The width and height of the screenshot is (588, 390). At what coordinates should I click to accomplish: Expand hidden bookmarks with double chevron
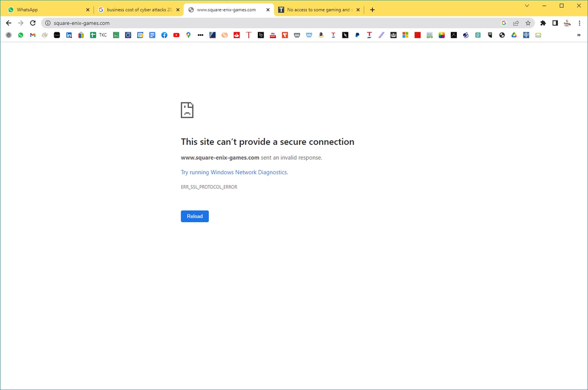tap(579, 35)
